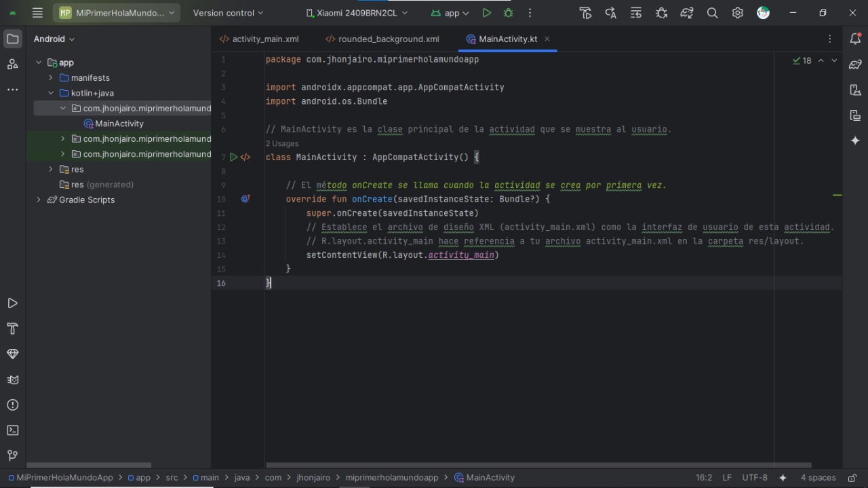The height and width of the screenshot is (488, 868).
Task: Change 4 spaces indent setting
Action: [x=818, y=478]
